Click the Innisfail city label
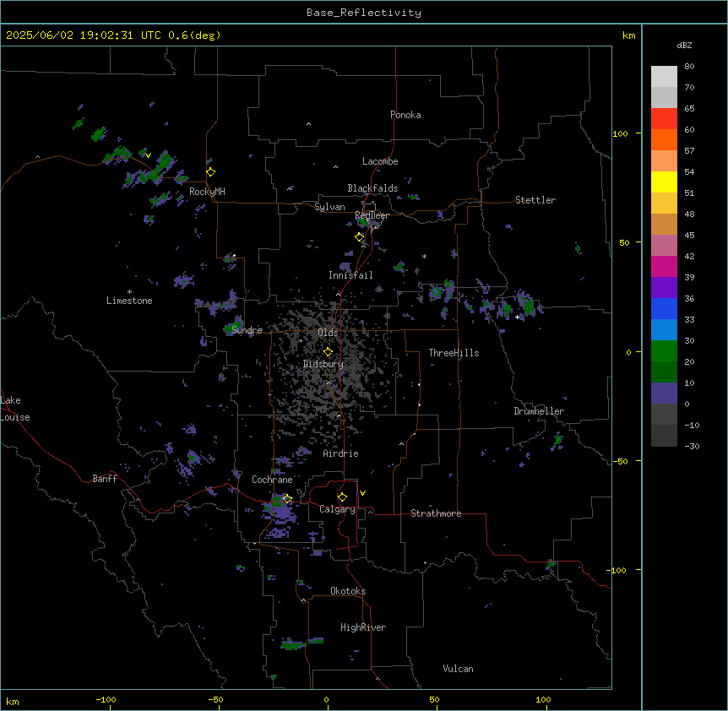This screenshot has height=711, width=728. (x=350, y=275)
